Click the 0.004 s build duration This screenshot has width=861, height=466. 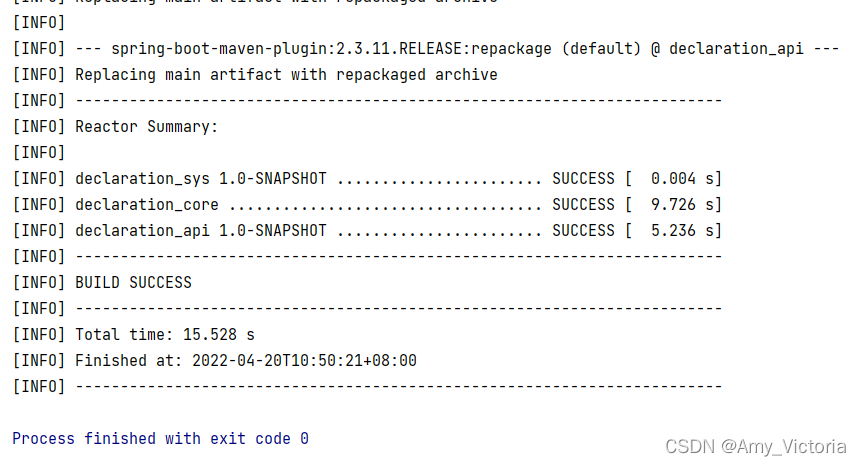681,179
